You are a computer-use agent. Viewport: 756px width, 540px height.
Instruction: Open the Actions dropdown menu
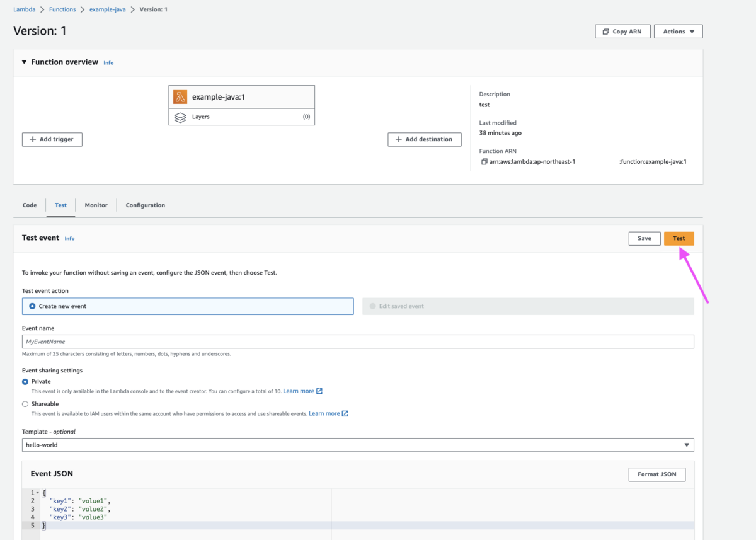coord(678,31)
